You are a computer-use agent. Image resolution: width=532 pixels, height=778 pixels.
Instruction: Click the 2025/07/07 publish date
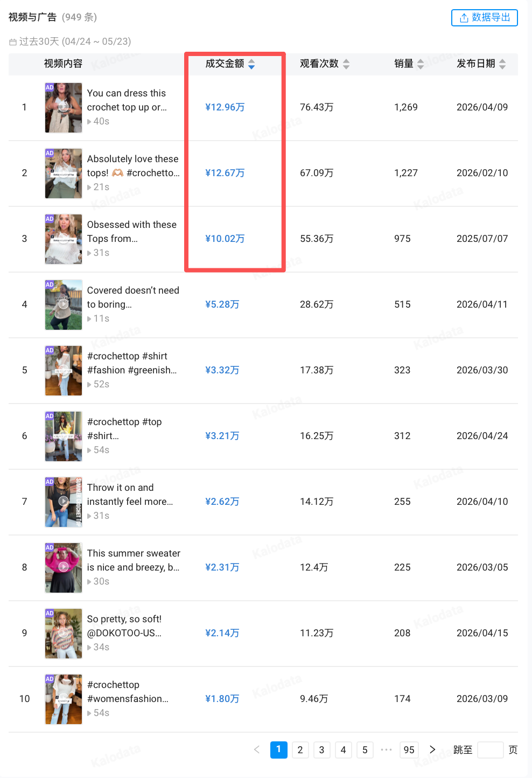coord(482,239)
